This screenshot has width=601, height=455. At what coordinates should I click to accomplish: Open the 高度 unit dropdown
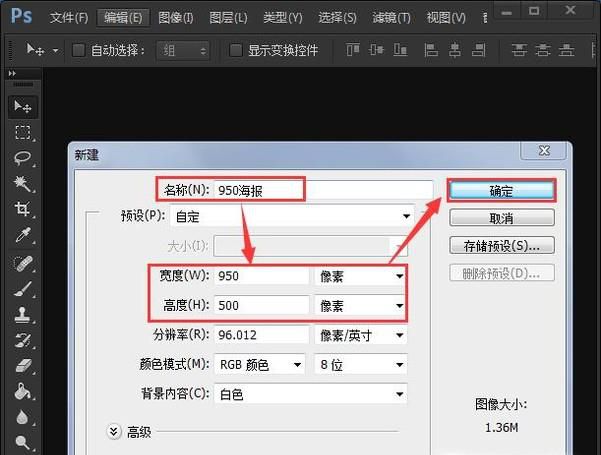point(360,306)
